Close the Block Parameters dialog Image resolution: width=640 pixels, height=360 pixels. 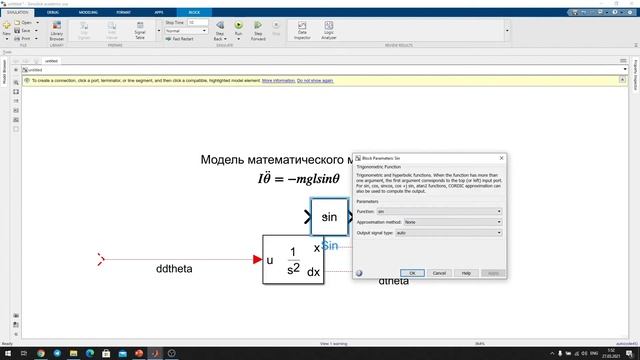click(502, 158)
